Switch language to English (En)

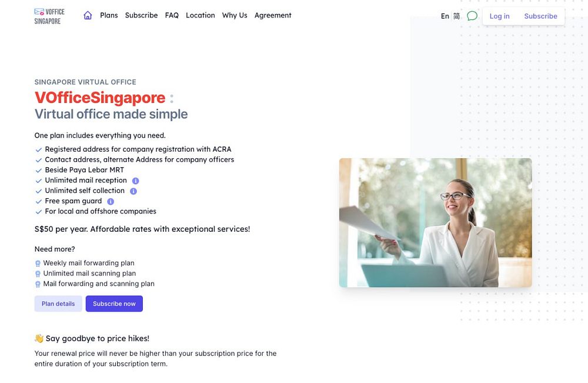(445, 16)
